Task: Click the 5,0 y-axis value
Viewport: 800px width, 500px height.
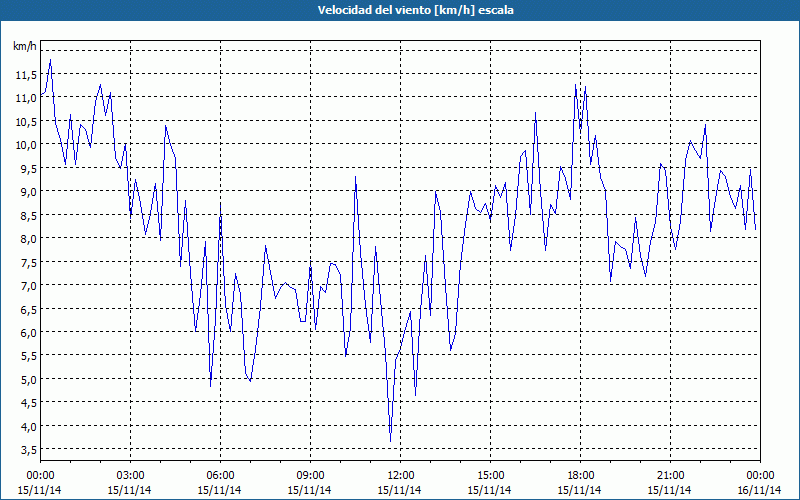Action: (x=29, y=380)
